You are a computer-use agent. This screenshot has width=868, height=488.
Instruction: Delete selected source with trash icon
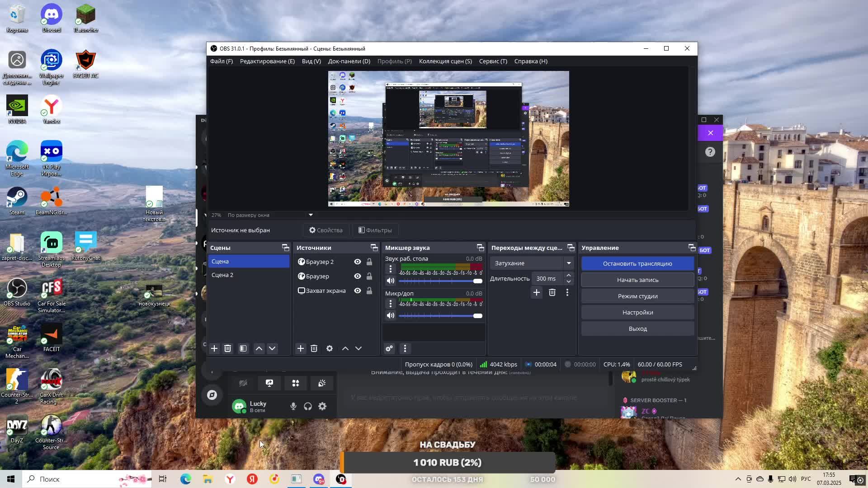coord(314,348)
